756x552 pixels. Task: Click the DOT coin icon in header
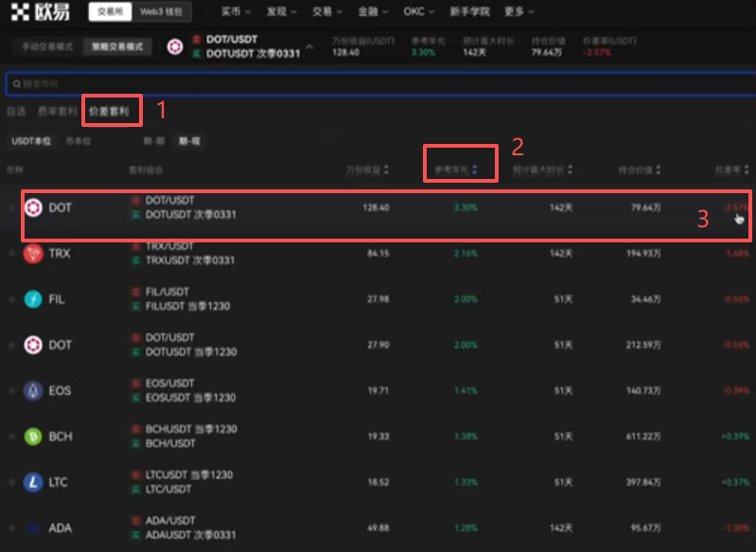click(x=175, y=46)
